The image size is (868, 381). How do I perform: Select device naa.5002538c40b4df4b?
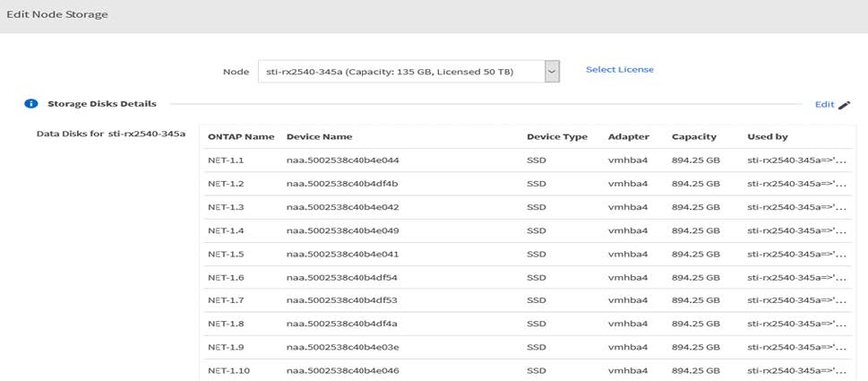342,184
